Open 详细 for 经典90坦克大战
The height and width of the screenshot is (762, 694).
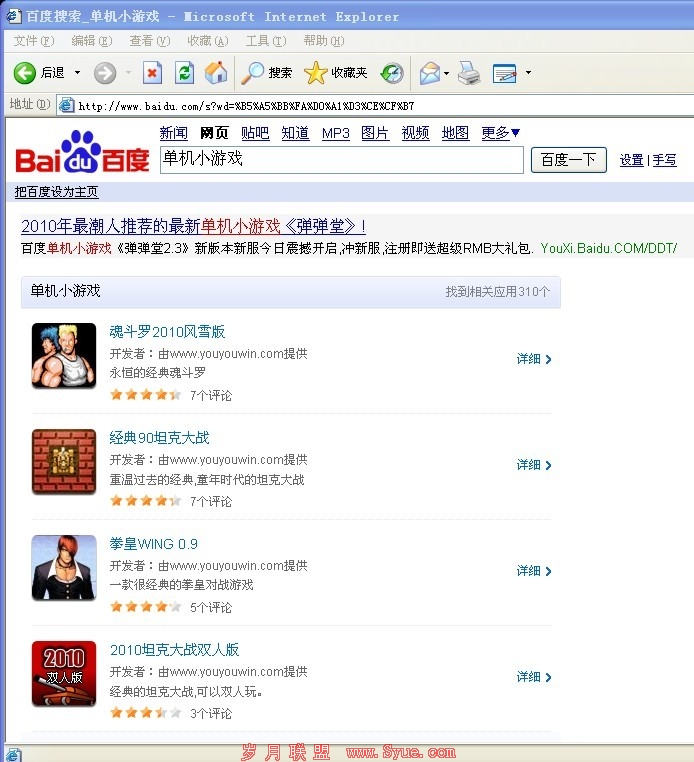534,465
